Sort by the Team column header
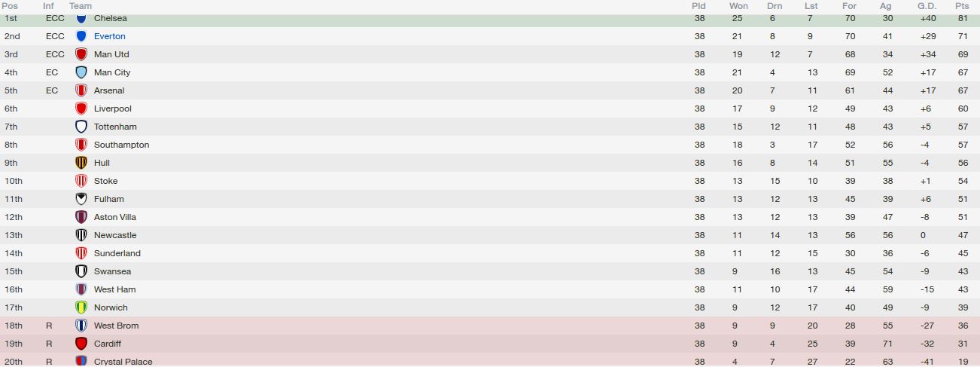Screen dimensions: 980x367 [x=81, y=6]
